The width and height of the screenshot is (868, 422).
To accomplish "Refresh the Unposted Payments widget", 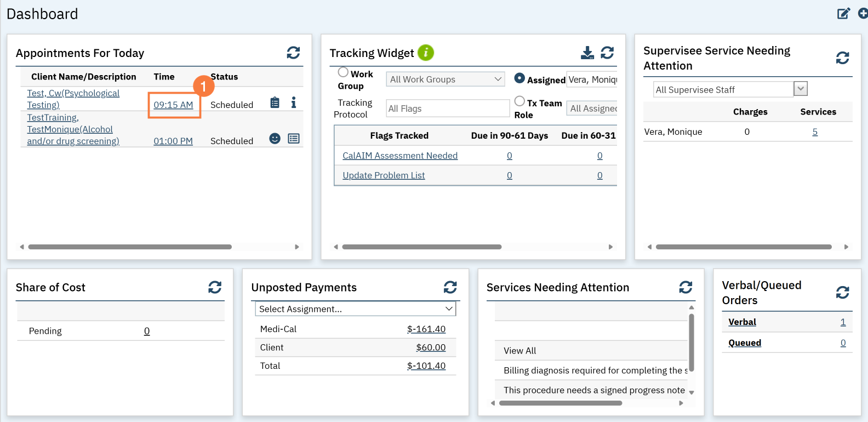I will coord(450,287).
